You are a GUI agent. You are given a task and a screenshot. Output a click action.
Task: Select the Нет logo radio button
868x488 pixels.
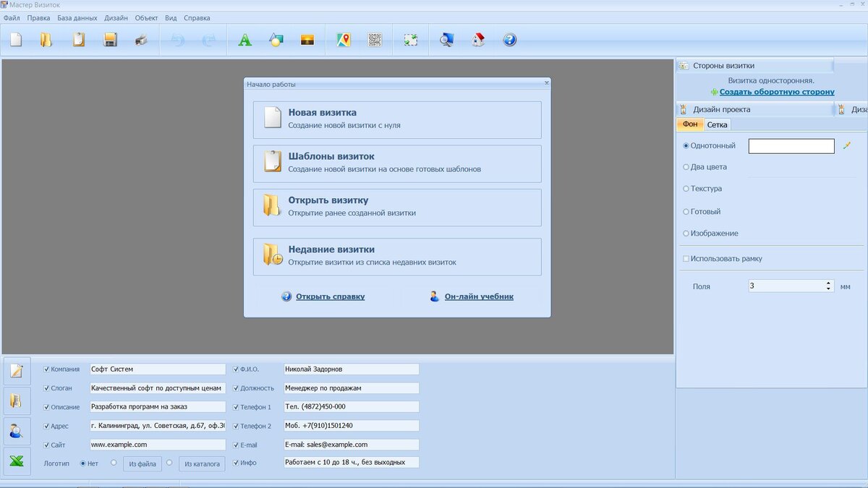coord(83,463)
